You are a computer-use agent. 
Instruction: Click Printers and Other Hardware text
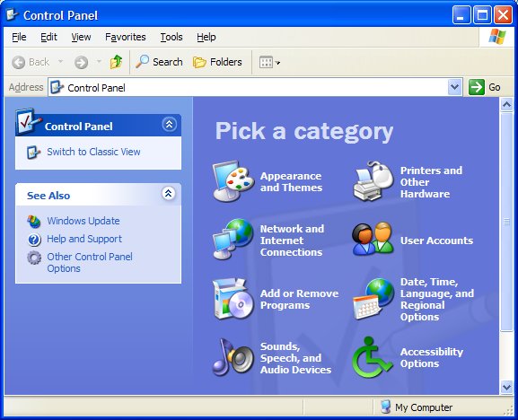(431, 182)
